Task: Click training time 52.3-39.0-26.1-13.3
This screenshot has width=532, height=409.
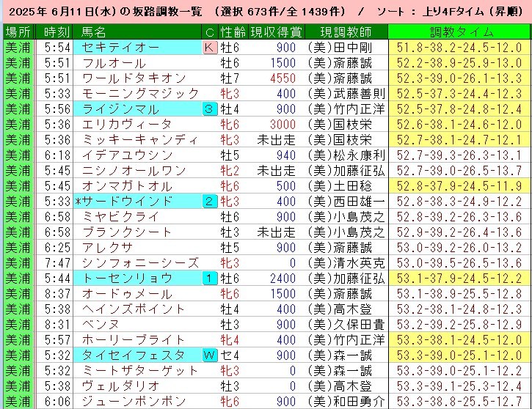Action: click(x=459, y=78)
